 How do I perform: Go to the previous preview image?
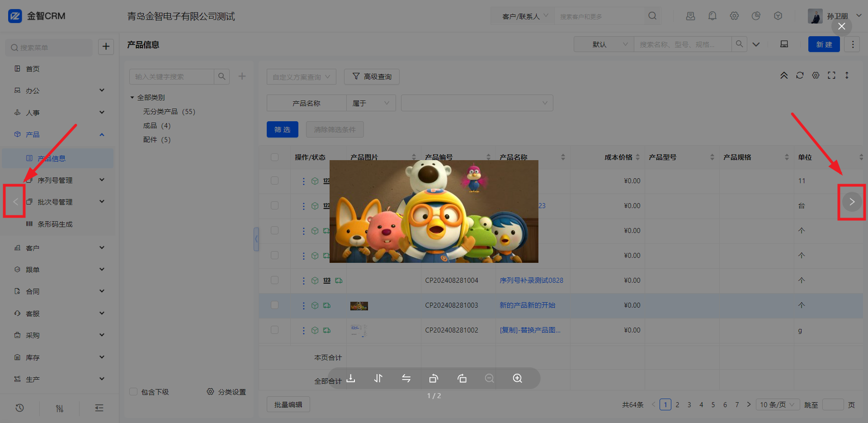point(15,202)
